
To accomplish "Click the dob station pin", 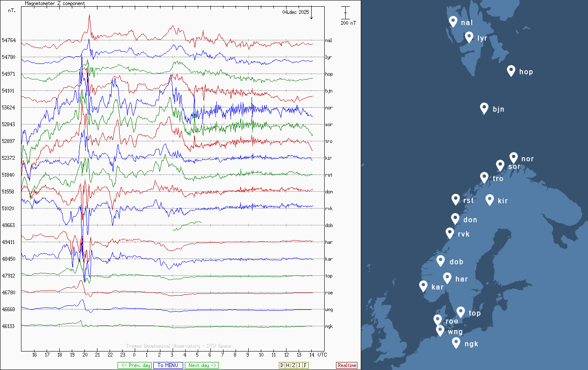I will 441,261.
